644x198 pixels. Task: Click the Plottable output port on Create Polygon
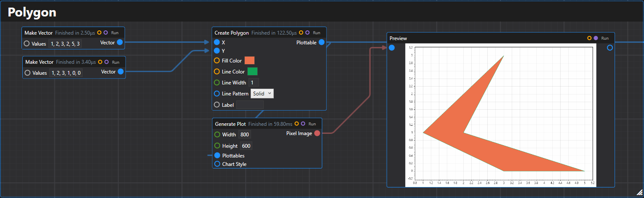(x=322, y=43)
